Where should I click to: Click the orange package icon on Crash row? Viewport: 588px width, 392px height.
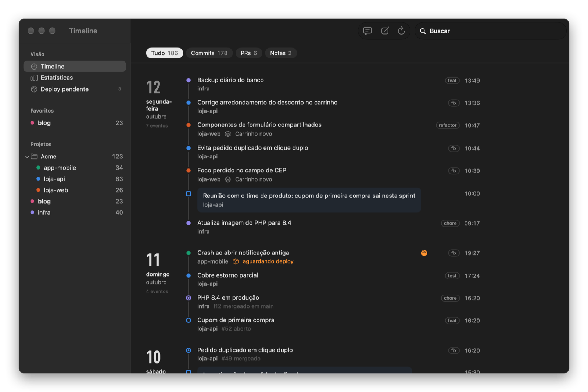pos(424,253)
